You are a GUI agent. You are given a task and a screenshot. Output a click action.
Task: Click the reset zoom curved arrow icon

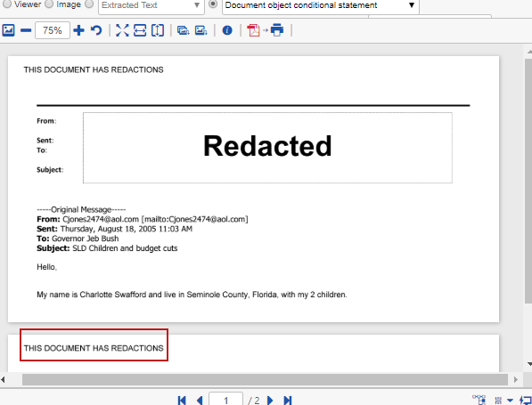[96, 30]
